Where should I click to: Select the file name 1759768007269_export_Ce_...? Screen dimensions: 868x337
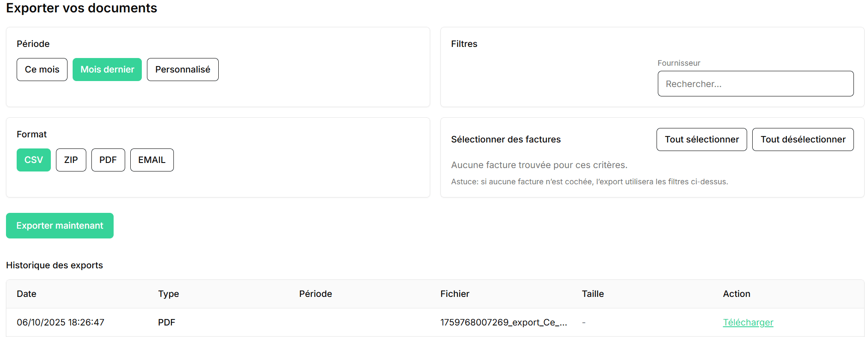click(504, 322)
